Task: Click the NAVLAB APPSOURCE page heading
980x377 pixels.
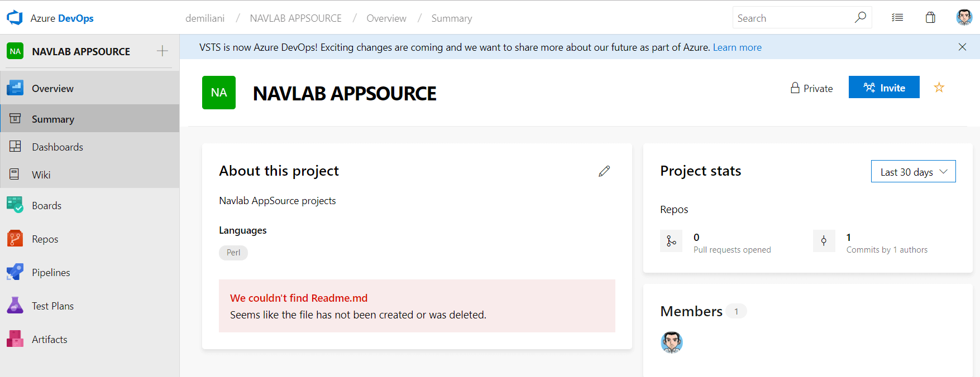Action: 345,93
